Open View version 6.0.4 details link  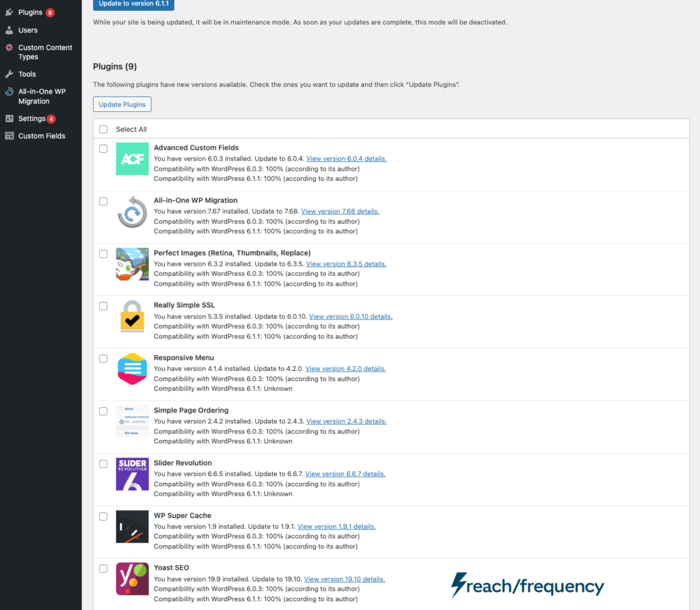click(x=347, y=159)
